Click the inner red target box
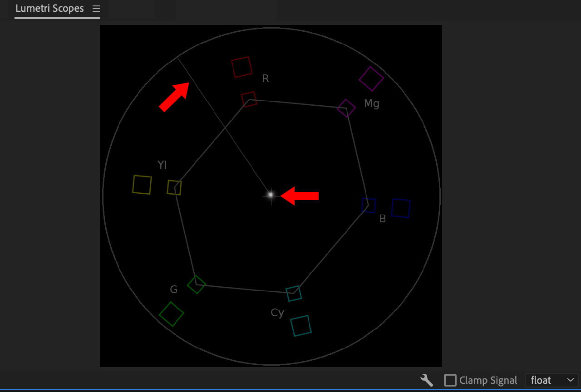The height and width of the screenshot is (392, 581). pos(249,99)
